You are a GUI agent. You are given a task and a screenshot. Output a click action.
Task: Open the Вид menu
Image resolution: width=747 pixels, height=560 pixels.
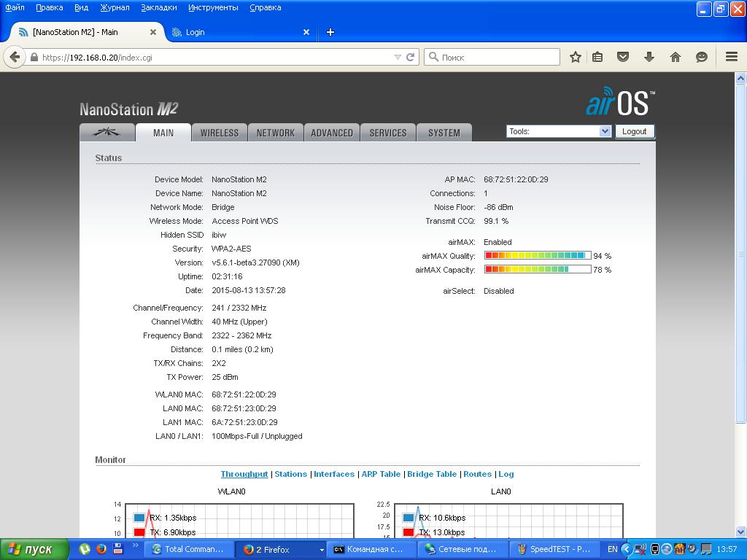(82, 7)
